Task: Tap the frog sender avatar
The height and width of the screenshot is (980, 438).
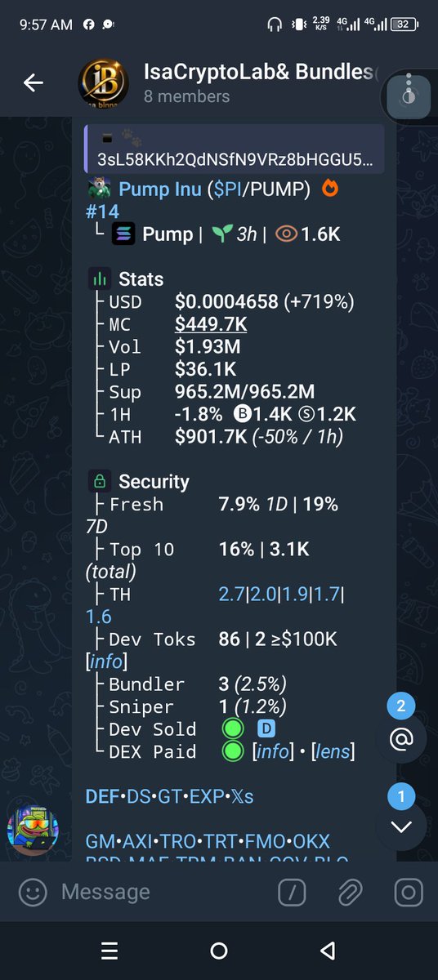Action: pyautogui.click(x=33, y=830)
